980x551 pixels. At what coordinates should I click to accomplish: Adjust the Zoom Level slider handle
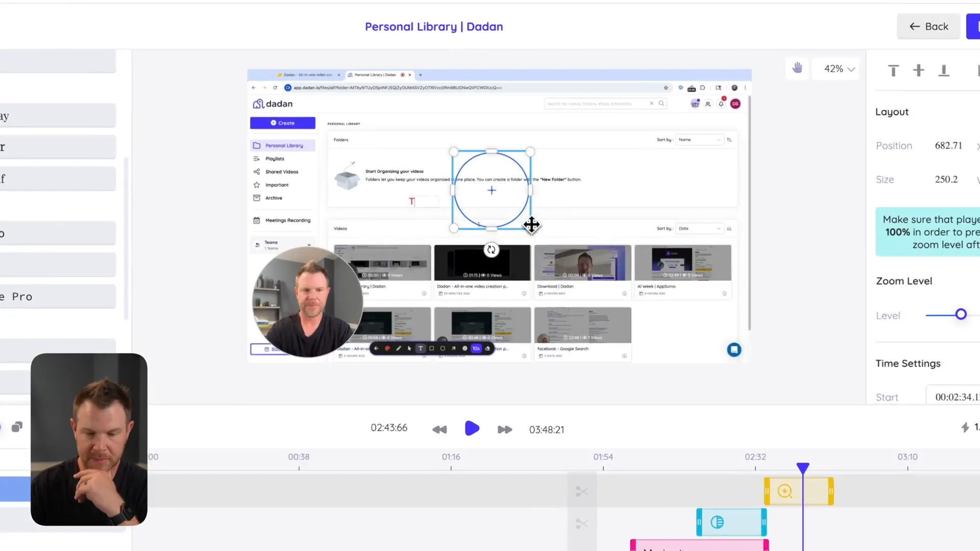click(961, 314)
